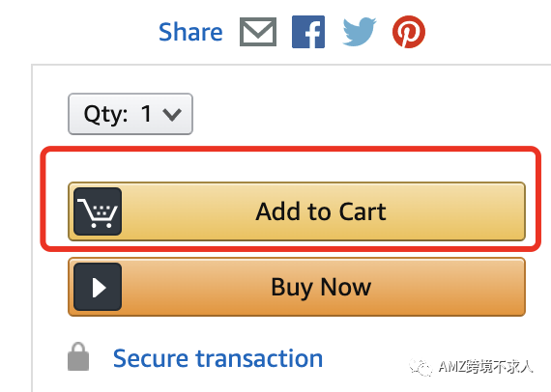This screenshot has width=551, height=392.
Task: Select the quantity value 1 in the selector
Action: tap(146, 114)
